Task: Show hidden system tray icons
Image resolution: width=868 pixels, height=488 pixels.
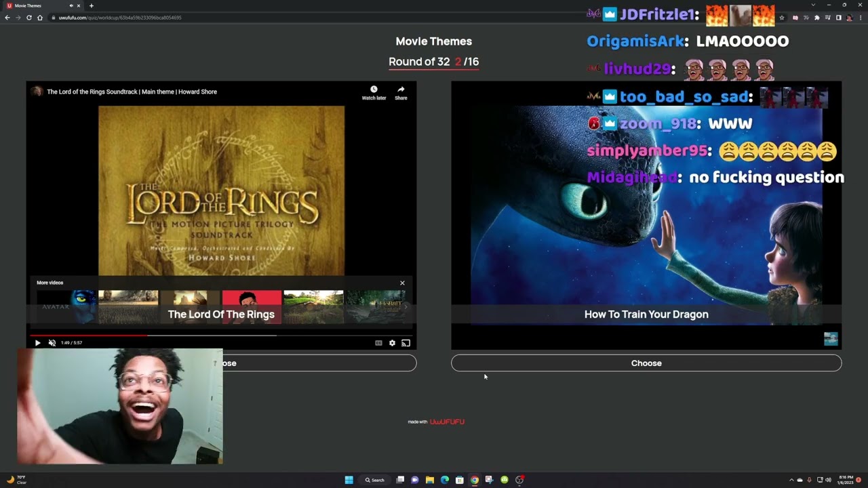Action: click(x=791, y=480)
